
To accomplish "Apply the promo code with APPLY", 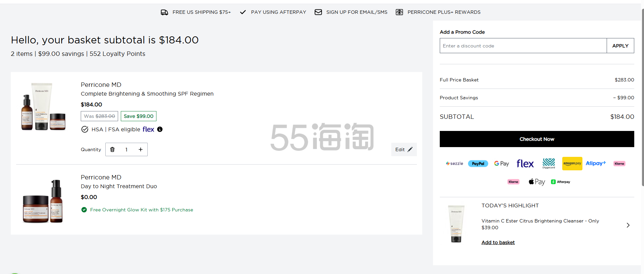I will [620, 46].
